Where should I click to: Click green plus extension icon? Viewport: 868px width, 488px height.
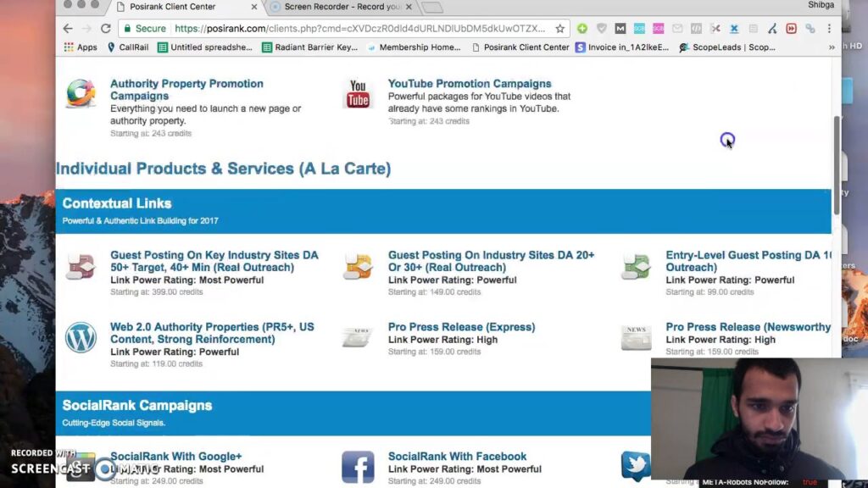(581, 28)
